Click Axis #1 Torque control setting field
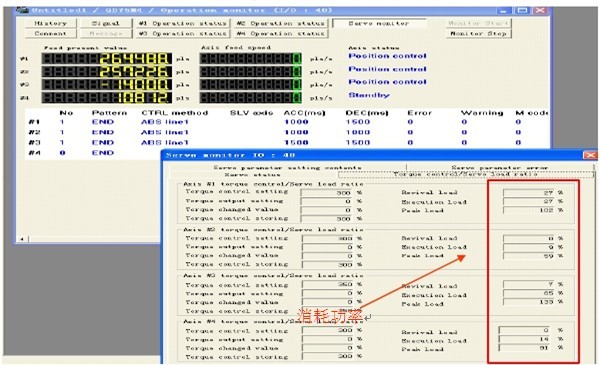The width and height of the screenshot is (601, 365). pos(326,192)
